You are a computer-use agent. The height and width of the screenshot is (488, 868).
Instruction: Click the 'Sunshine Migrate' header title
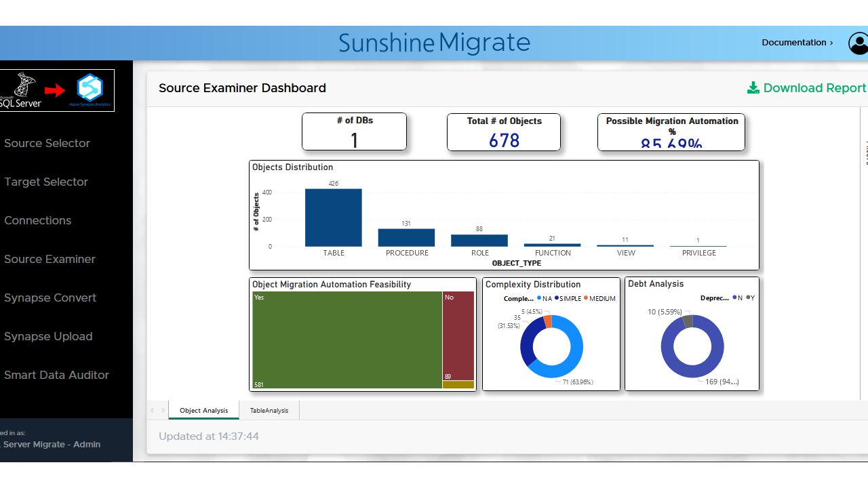pyautogui.click(x=434, y=43)
